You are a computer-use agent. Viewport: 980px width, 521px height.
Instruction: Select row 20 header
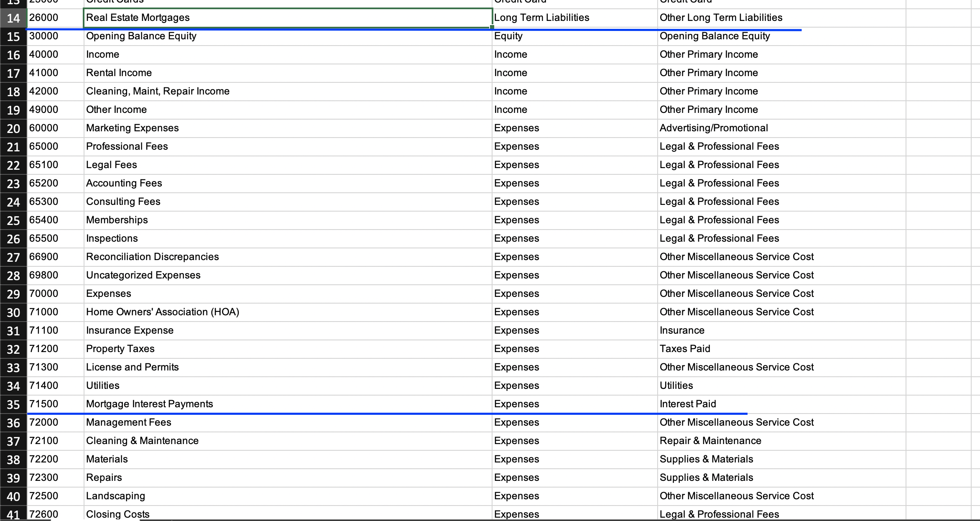pos(13,128)
